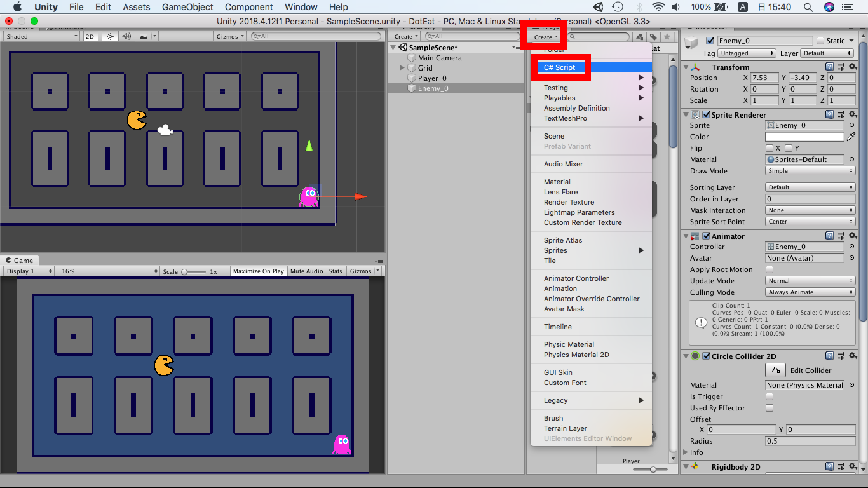Image resolution: width=868 pixels, height=488 pixels.
Task: Toggle scene audio speaker icon
Action: pos(126,36)
